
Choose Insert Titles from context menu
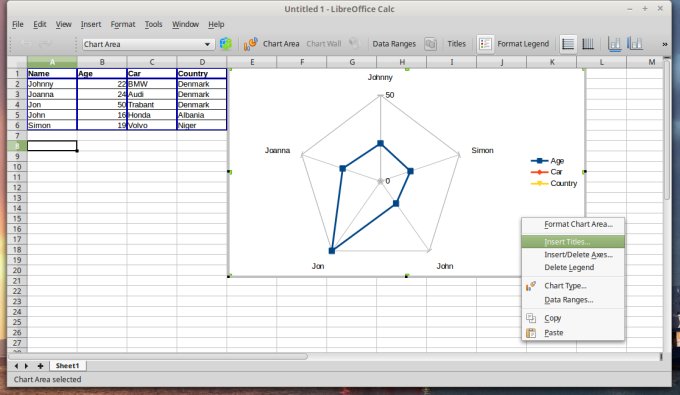[x=573, y=242]
